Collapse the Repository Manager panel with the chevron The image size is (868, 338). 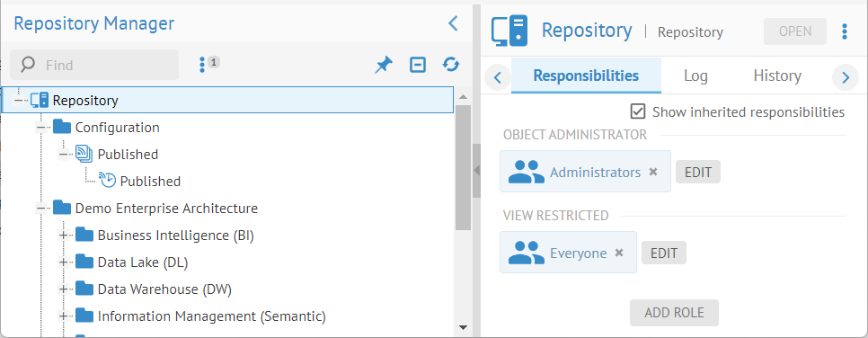pos(453,23)
